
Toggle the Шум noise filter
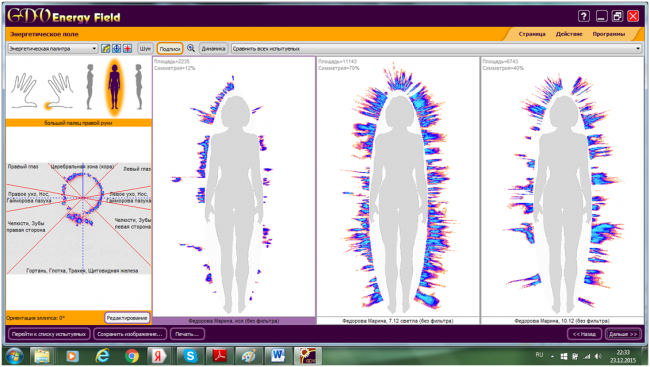coord(145,49)
